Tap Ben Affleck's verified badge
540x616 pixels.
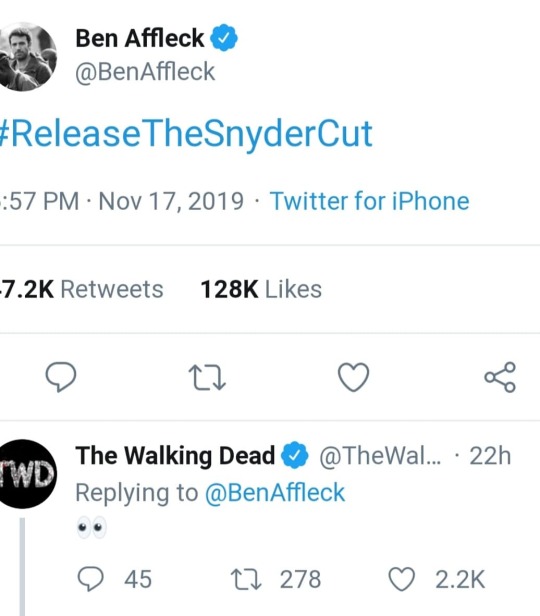pos(223,38)
